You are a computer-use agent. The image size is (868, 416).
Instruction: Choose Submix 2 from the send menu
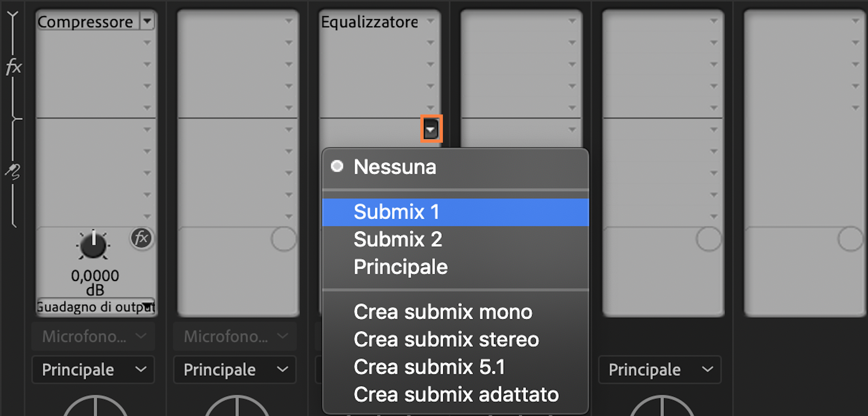(398, 239)
